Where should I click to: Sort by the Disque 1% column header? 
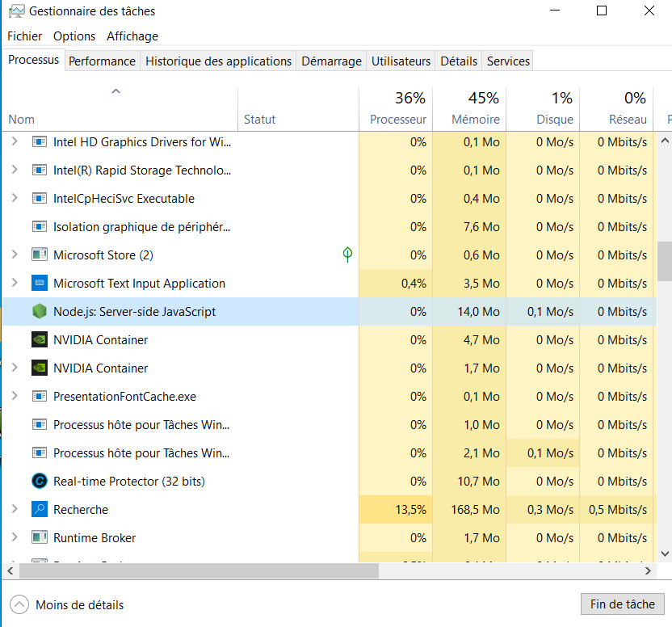pyautogui.click(x=543, y=109)
